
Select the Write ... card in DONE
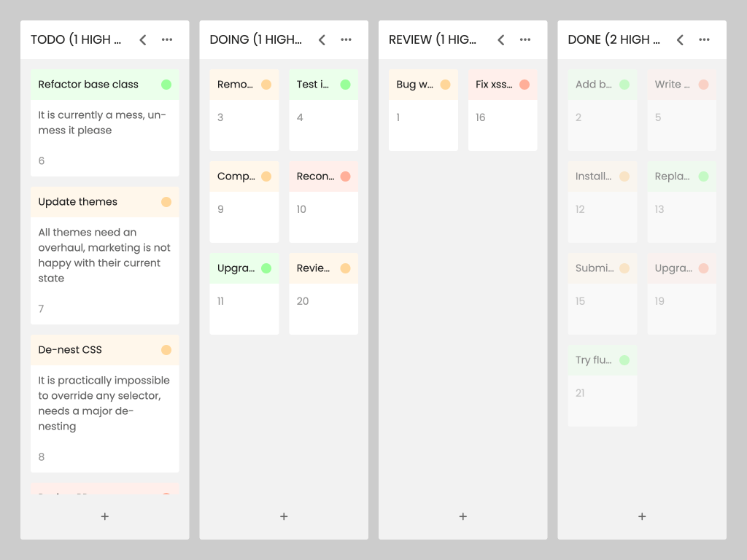point(682,110)
